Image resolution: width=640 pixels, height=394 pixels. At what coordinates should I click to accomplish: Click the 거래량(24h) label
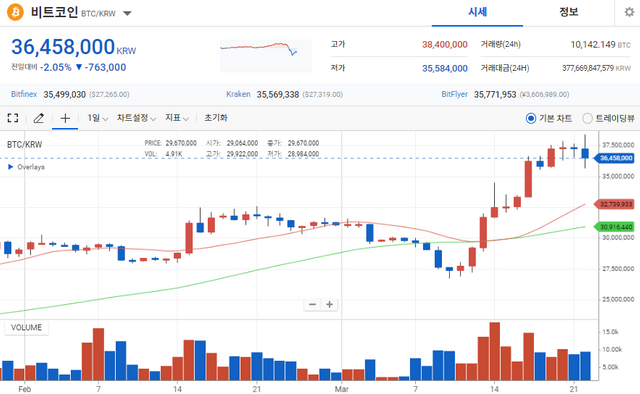pos(500,44)
